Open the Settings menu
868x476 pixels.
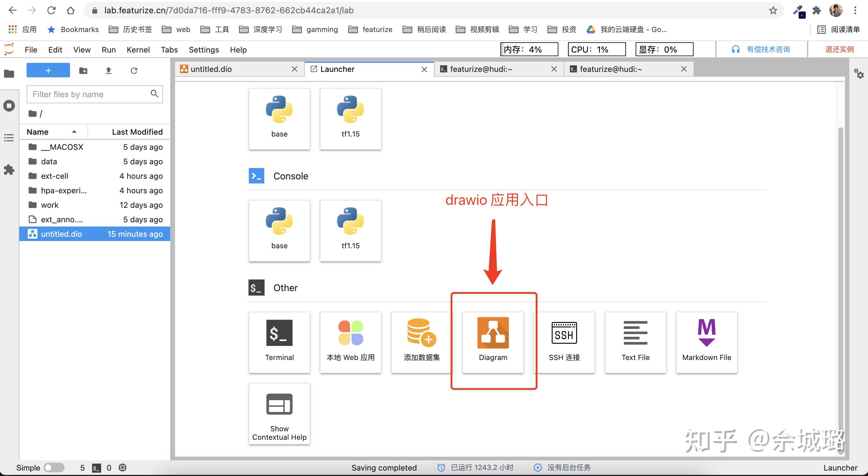pos(204,50)
